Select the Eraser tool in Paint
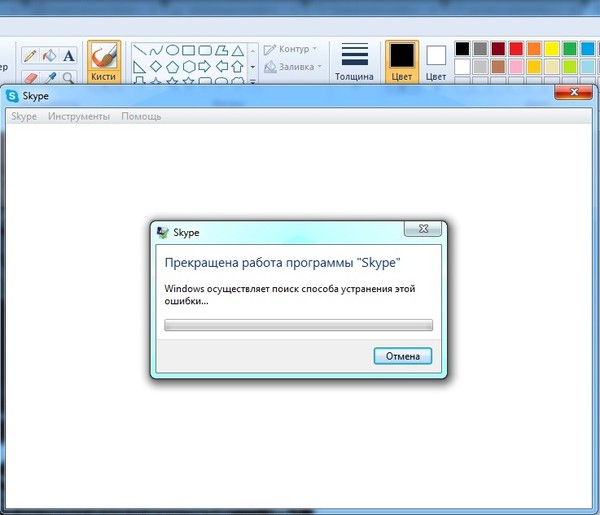600x515 pixels. click(x=30, y=78)
